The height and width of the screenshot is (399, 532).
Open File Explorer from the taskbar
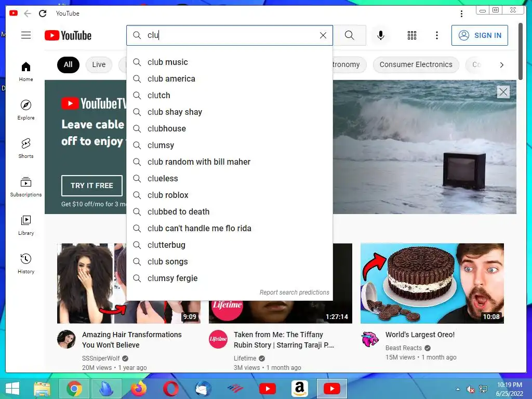click(x=42, y=389)
